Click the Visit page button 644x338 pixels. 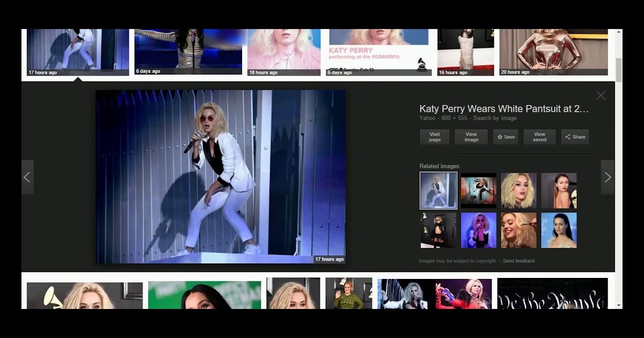[435, 137]
